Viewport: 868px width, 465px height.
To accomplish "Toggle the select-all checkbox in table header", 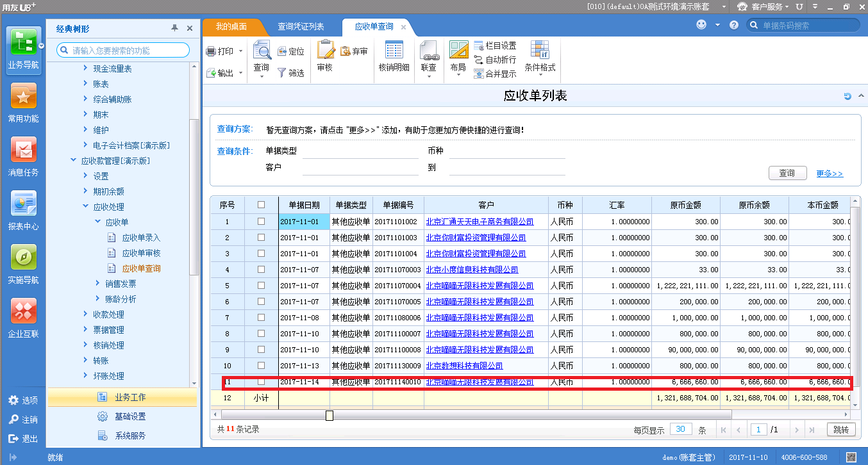I will coord(261,205).
